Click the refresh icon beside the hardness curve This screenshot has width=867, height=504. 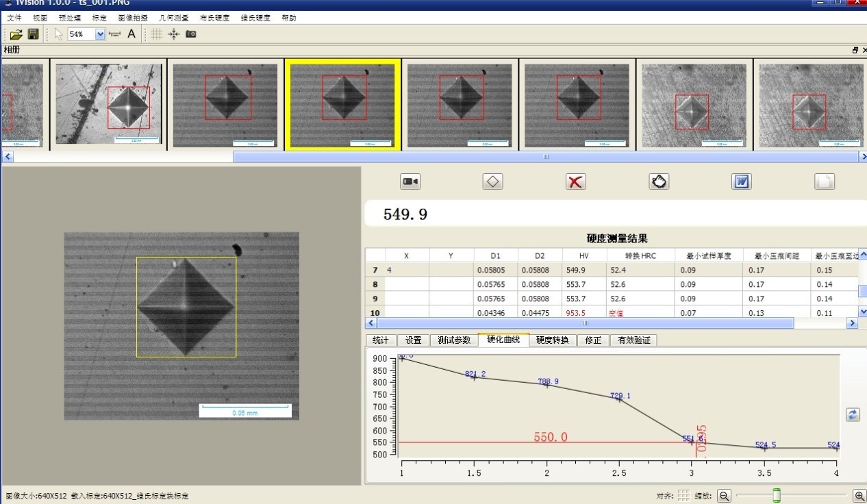coord(853,414)
